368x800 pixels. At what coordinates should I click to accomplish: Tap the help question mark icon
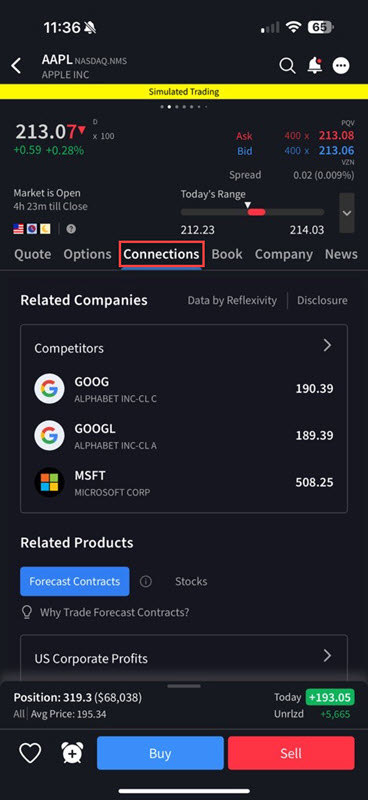click(x=71, y=229)
